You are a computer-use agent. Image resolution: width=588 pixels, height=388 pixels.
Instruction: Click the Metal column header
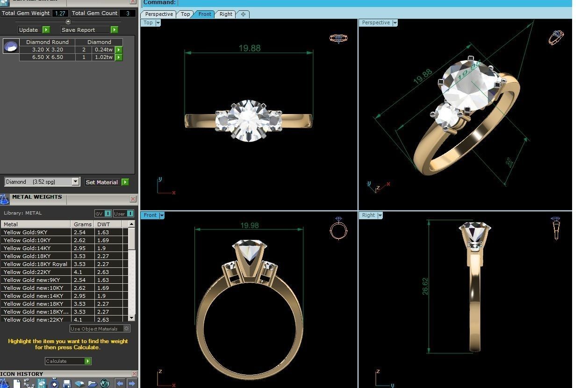[36, 224]
